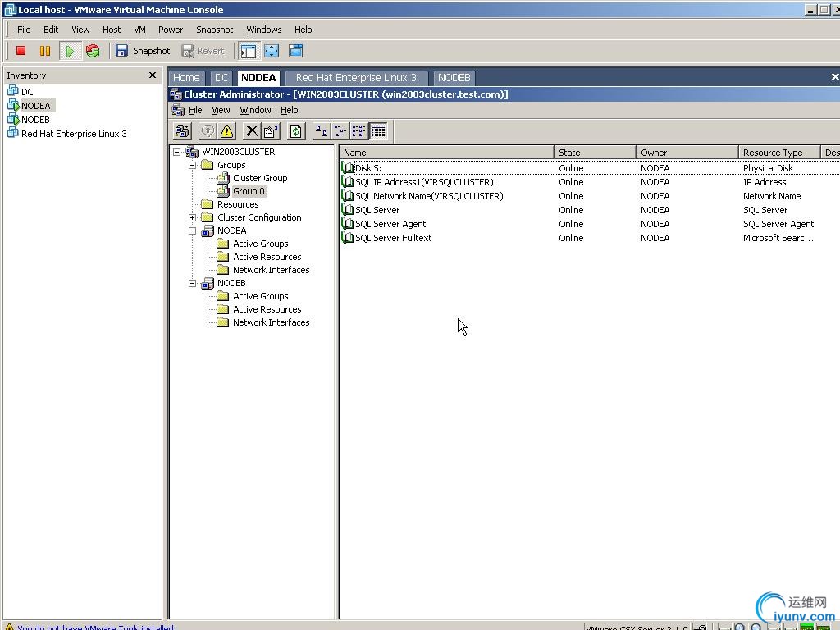Click the red Power Off stop icon
The image size is (840, 630).
[x=21, y=51]
